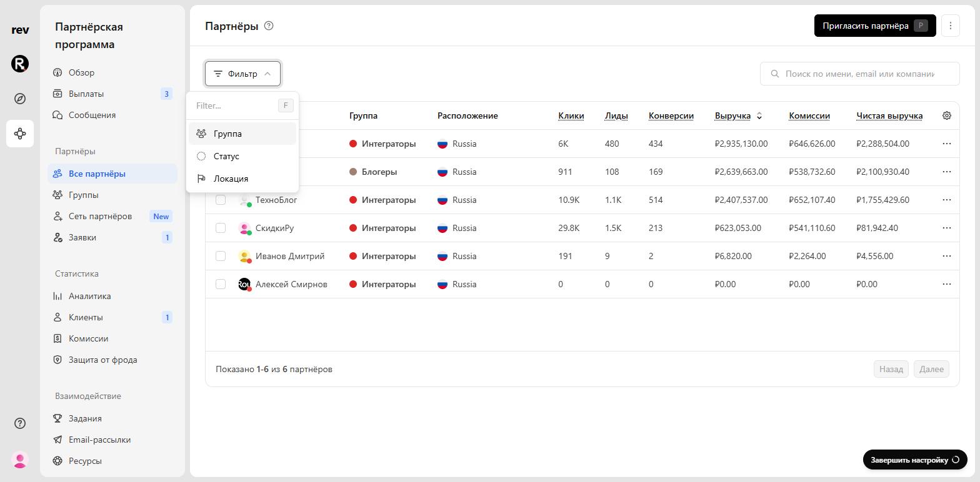The image size is (980, 482).
Task: Choose Статус in the filter menu
Action: tap(242, 156)
